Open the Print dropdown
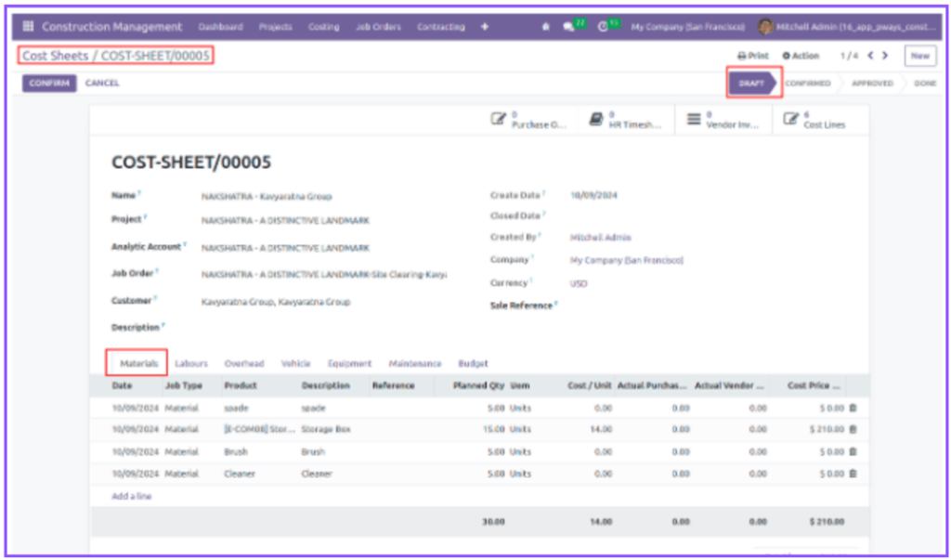 (x=753, y=56)
